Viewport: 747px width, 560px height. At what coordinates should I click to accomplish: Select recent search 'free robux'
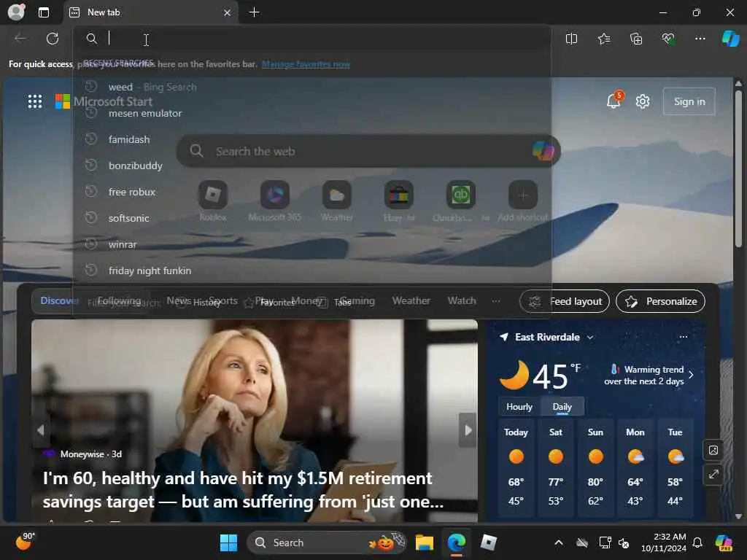click(x=312, y=192)
